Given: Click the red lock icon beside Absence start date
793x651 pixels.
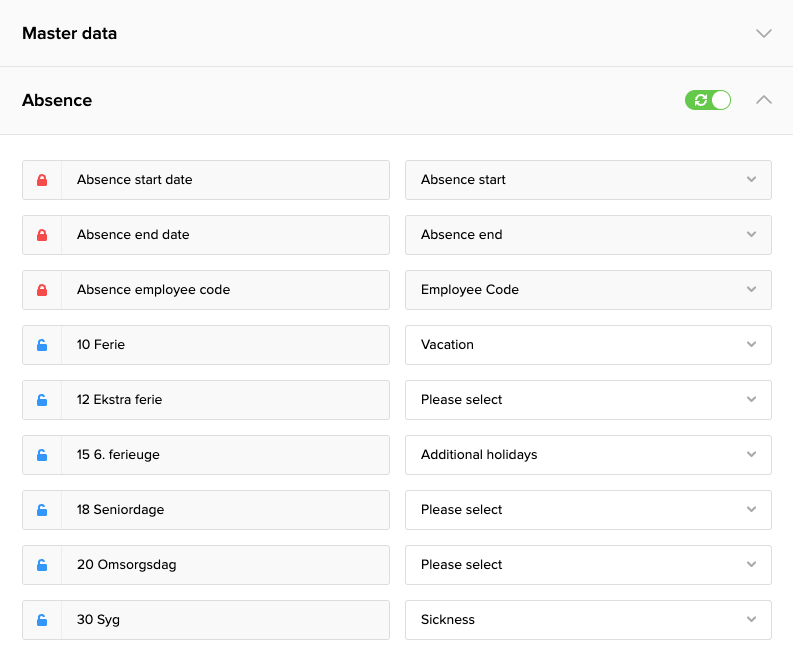Looking at the screenshot, I should point(42,180).
